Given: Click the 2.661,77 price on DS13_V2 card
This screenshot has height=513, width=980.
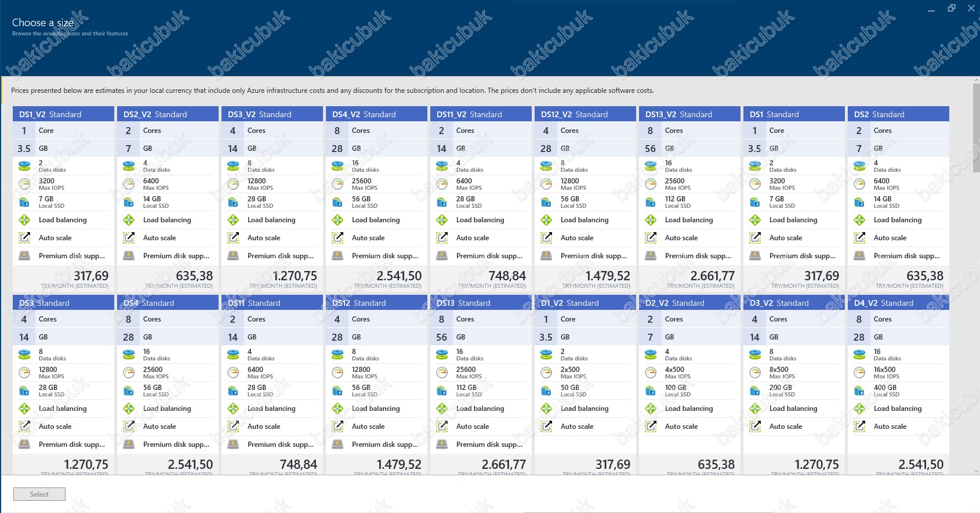Looking at the screenshot, I should 713,276.
